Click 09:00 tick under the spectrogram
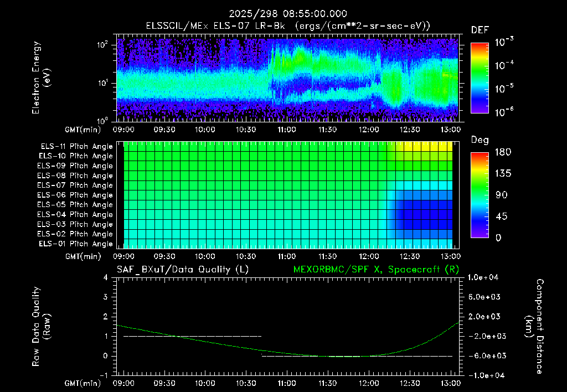This screenshot has width=567, height=392. coord(123,130)
